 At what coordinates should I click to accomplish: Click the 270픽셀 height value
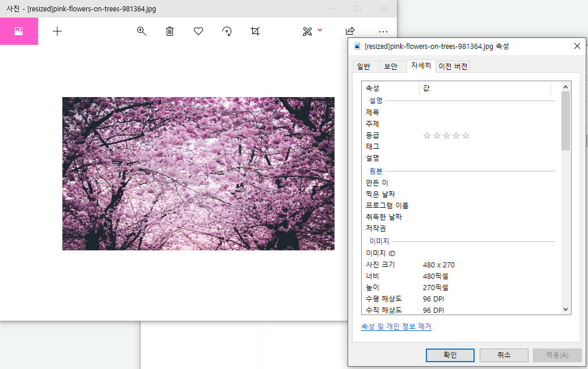coord(435,288)
